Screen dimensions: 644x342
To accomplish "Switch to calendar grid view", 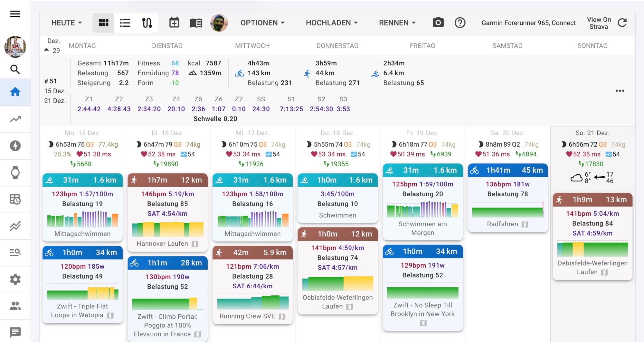I will click(x=103, y=23).
